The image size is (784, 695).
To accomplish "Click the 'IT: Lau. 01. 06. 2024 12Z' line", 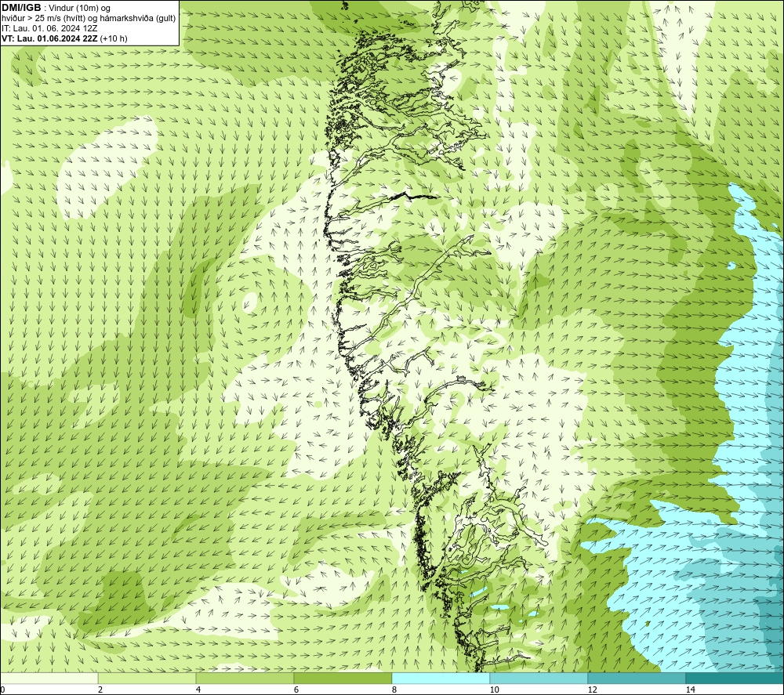I will pyautogui.click(x=49, y=28).
